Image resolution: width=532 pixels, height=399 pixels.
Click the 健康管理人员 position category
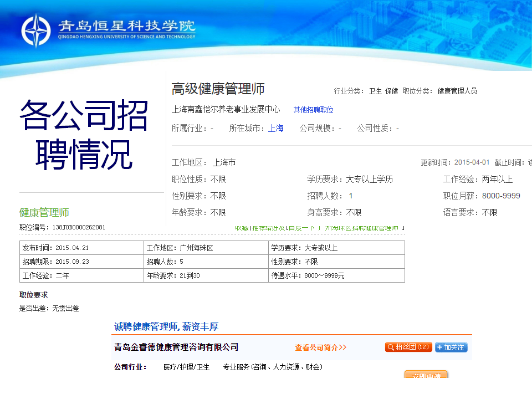(457, 91)
